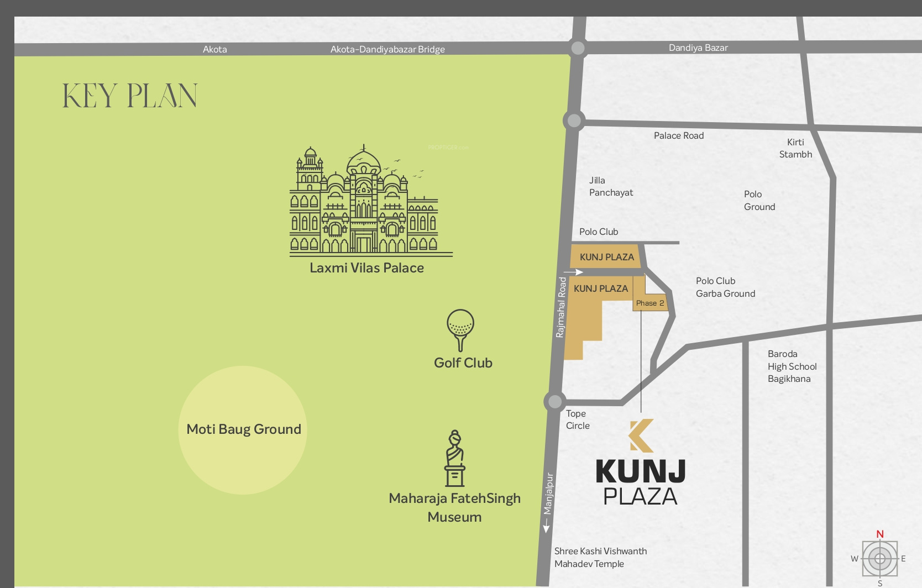Click the Manjalpur direction arrow
Viewport: 922px width, 588px height.
pyautogui.click(x=547, y=526)
